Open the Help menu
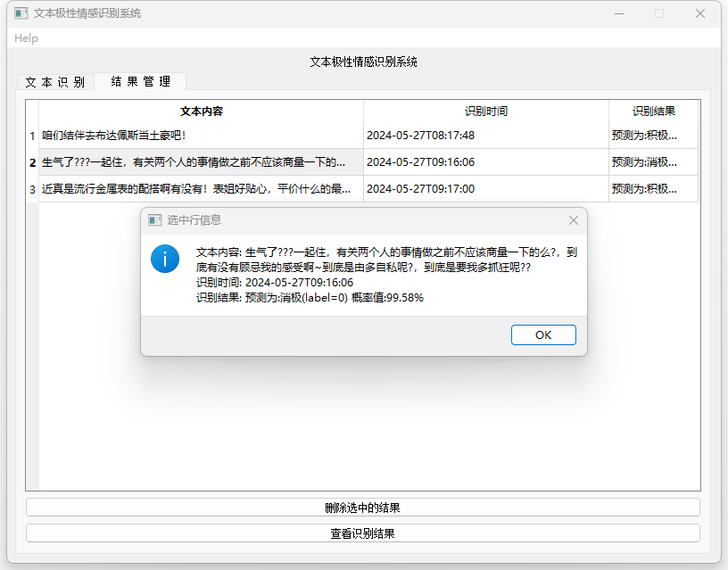 click(26, 38)
